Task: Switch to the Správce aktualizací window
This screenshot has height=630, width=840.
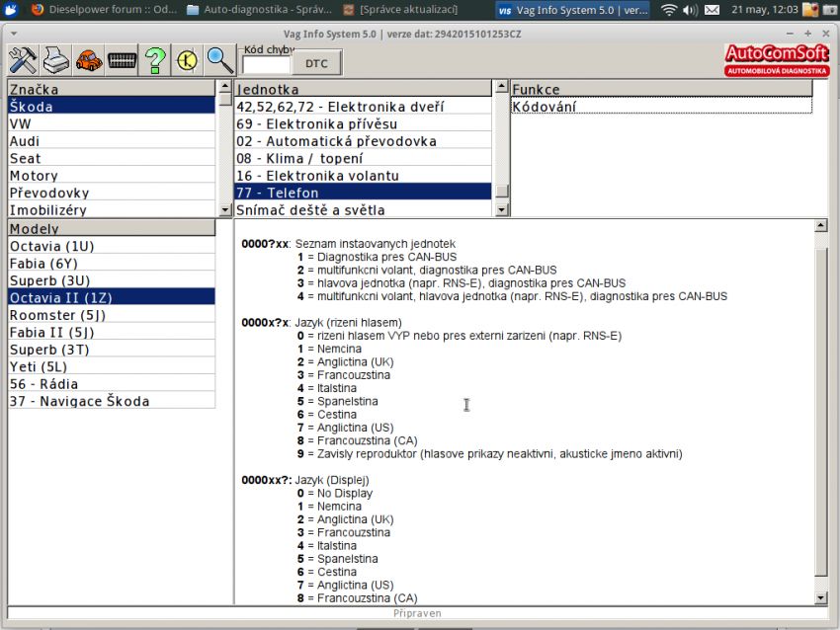Action: 400,10
